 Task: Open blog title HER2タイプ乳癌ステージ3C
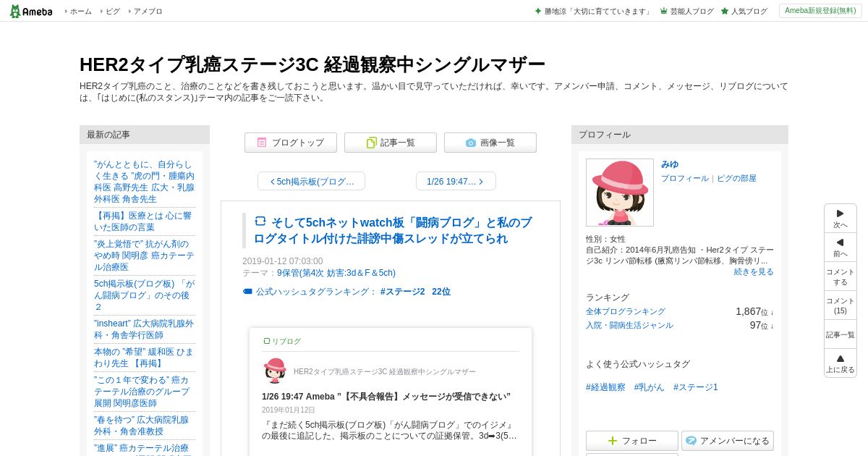312,64
